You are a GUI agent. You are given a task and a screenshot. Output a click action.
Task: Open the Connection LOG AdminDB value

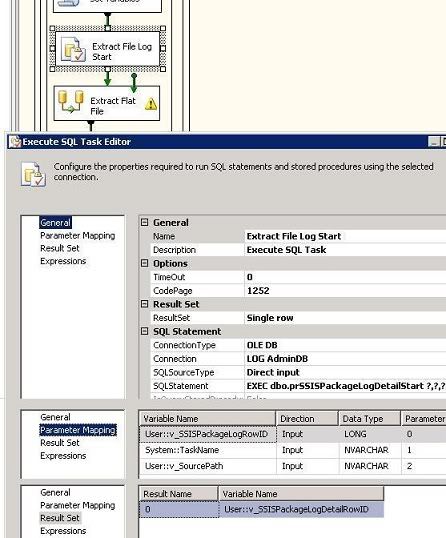(345, 359)
